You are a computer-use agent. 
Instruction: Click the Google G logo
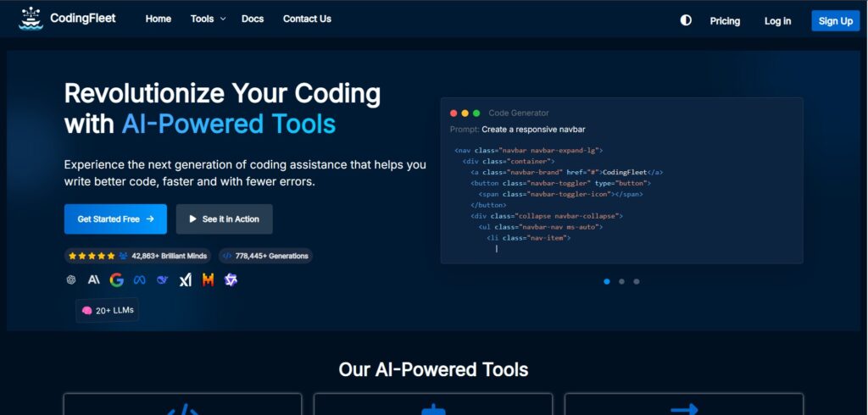pyautogui.click(x=117, y=279)
